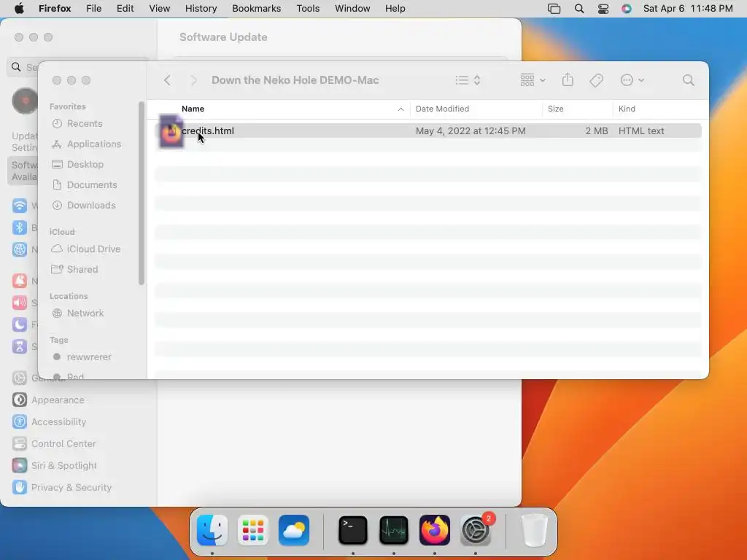Share the selected file in Finder

pyautogui.click(x=568, y=79)
